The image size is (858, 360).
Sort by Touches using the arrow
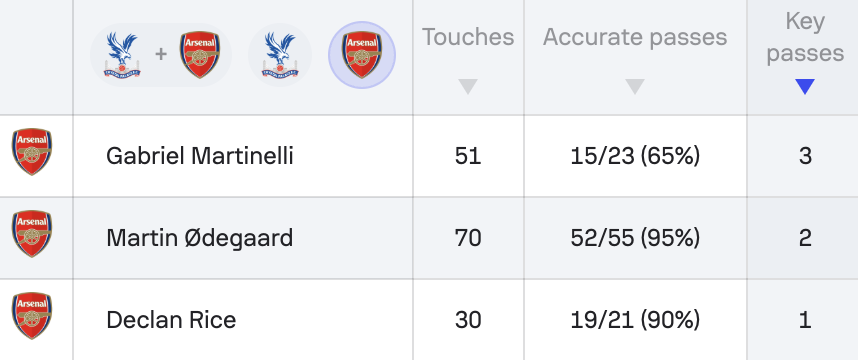pos(468,86)
